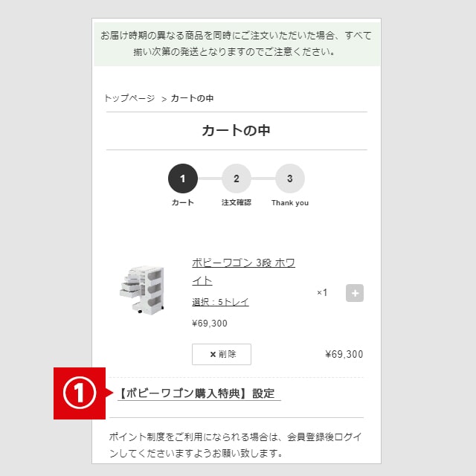Click the ×1 quantity indicator
The image size is (476, 476).
pos(322,292)
